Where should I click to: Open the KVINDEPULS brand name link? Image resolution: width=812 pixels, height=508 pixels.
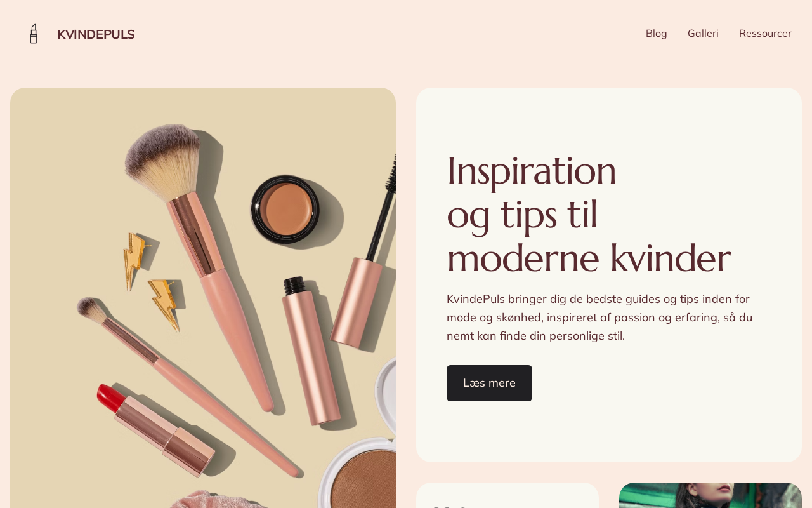pyautogui.click(x=96, y=34)
